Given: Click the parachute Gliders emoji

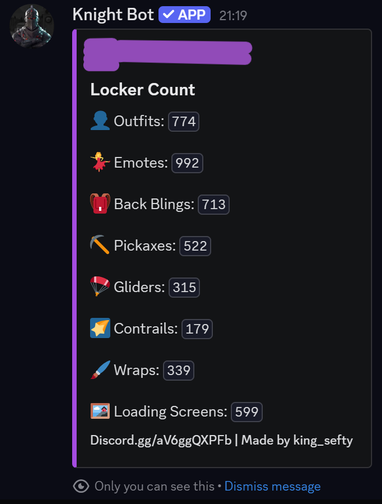Looking at the screenshot, I should [x=100, y=286].
